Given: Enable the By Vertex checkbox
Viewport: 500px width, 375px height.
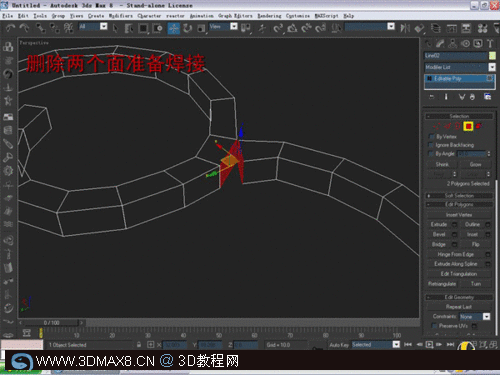Looking at the screenshot, I should point(431,137).
